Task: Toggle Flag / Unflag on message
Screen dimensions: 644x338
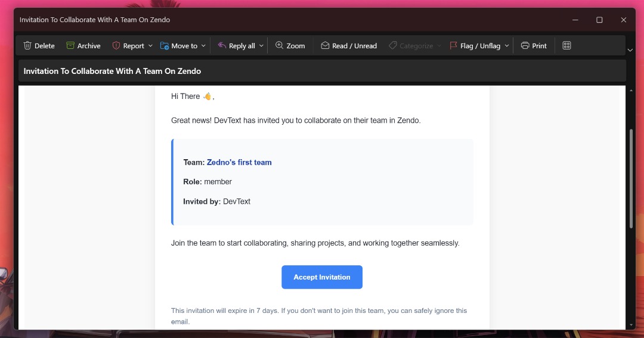Action: click(475, 45)
